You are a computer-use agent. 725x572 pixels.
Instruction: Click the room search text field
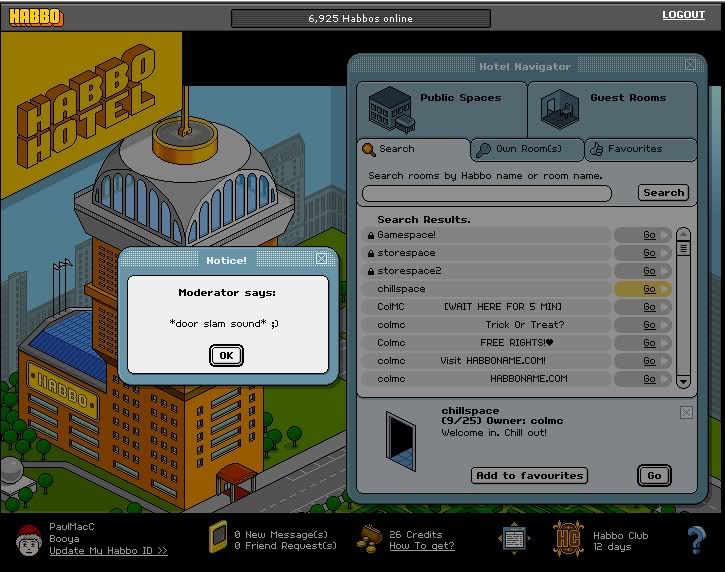(487, 193)
